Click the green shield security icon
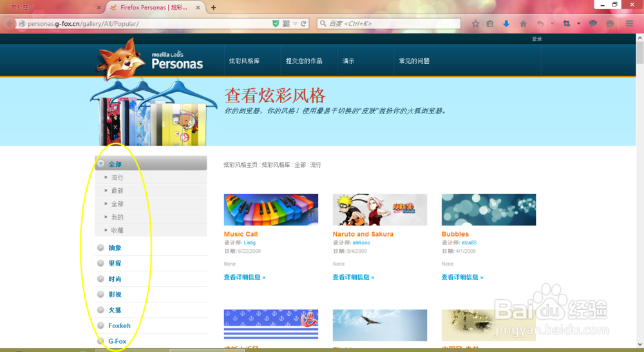This screenshot has height=352, width=644. coord(276,23)
